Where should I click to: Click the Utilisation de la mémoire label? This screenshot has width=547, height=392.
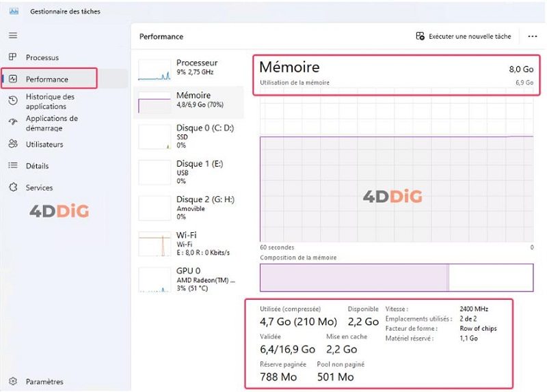point(295,83)
